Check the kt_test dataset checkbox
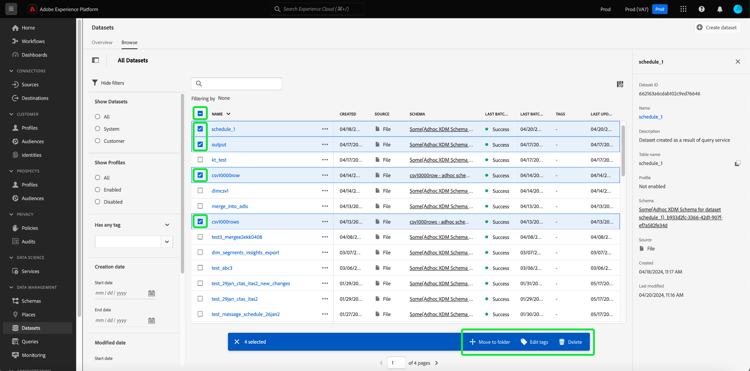 coord(200,160)
